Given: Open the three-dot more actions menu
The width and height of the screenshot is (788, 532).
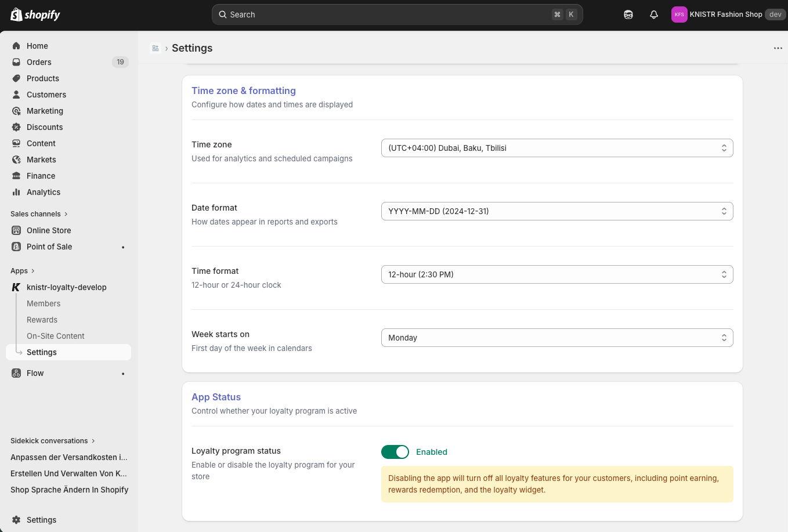Looking at the screenshot, I should click(x=778, y=48).
